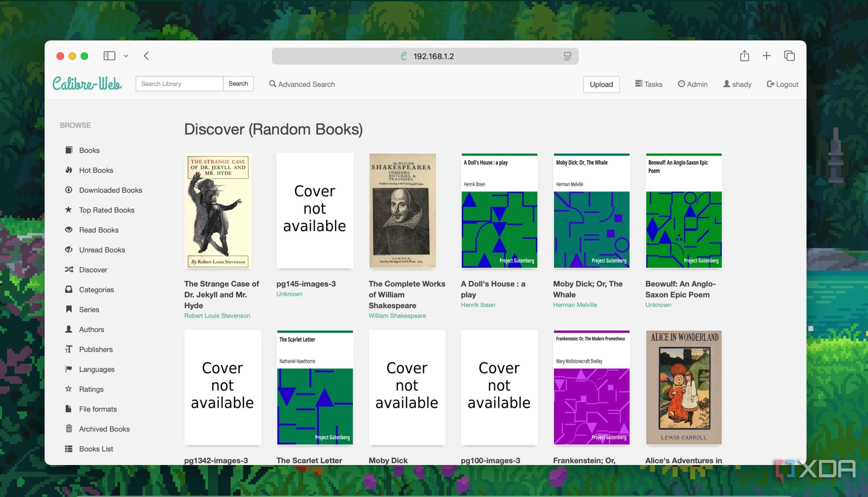The width and height of the screenshot is (868, 497).
Task: Open the Publishers section
Action: pyautogui.click(x=96, y=349)
